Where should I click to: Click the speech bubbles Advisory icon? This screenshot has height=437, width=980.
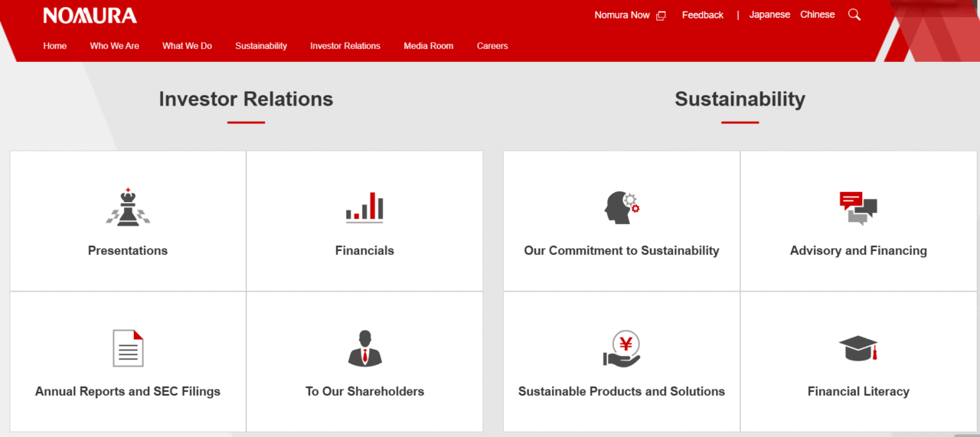click(858, 207)
